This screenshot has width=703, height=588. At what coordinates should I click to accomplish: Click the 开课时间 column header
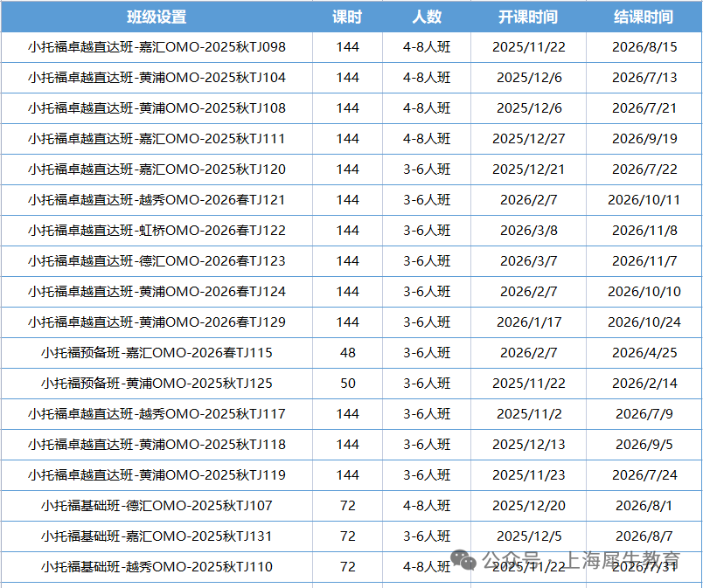528,17
